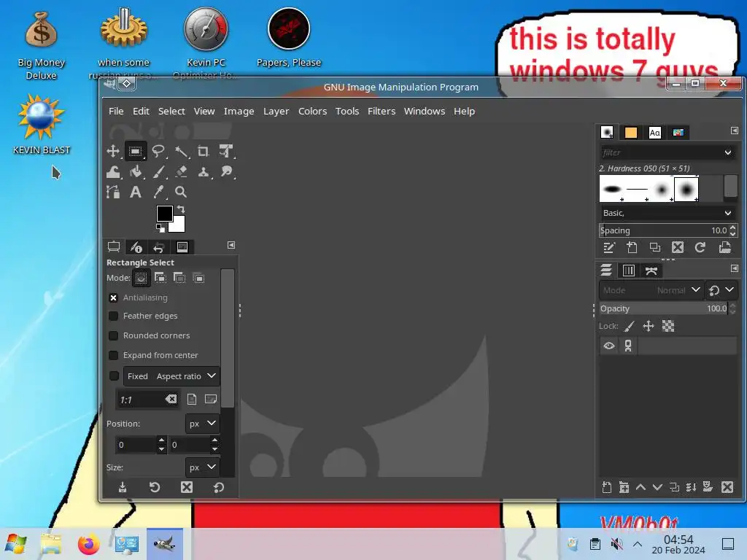Switch to the Tool Options tab
The height and width of the screenshot is (560, 747).
pos(114,246)
